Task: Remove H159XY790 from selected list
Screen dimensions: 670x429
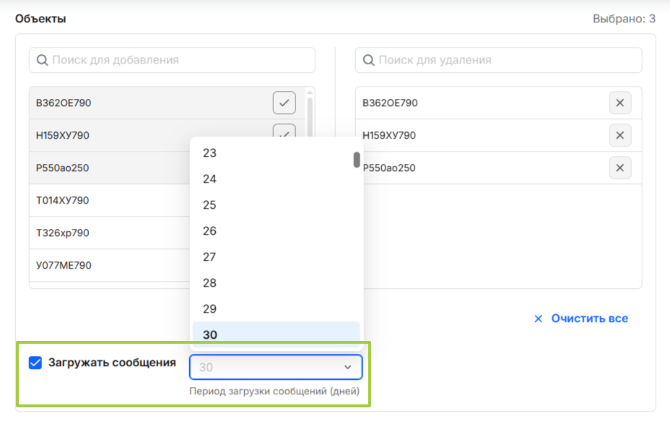Action: (x=620, y=135)
